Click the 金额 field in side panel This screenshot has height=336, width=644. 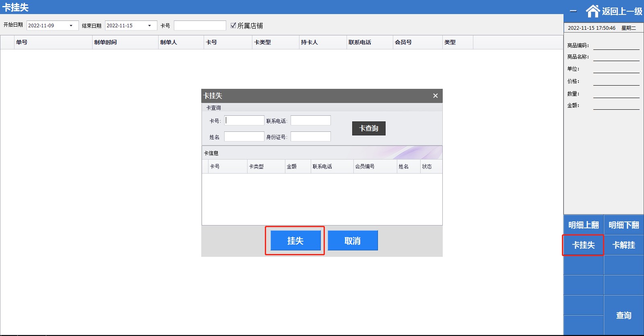click(616, 105)
